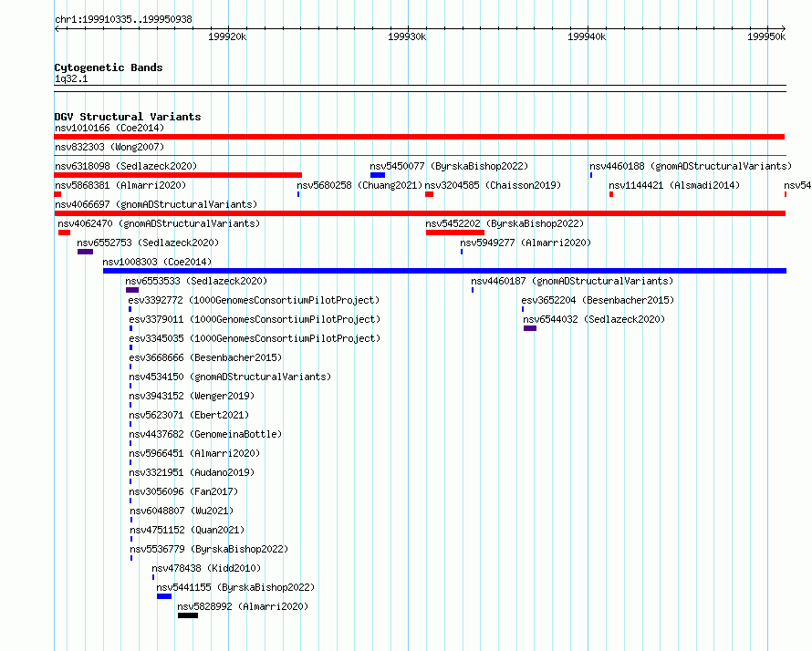Click nsv4751152 (Quan2021) label
This screenshot has width=812, height=651.
point(187,530)
